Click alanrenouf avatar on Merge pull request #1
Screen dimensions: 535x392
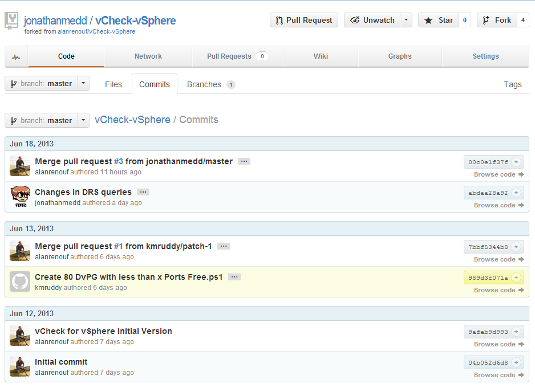coord(20,251)
